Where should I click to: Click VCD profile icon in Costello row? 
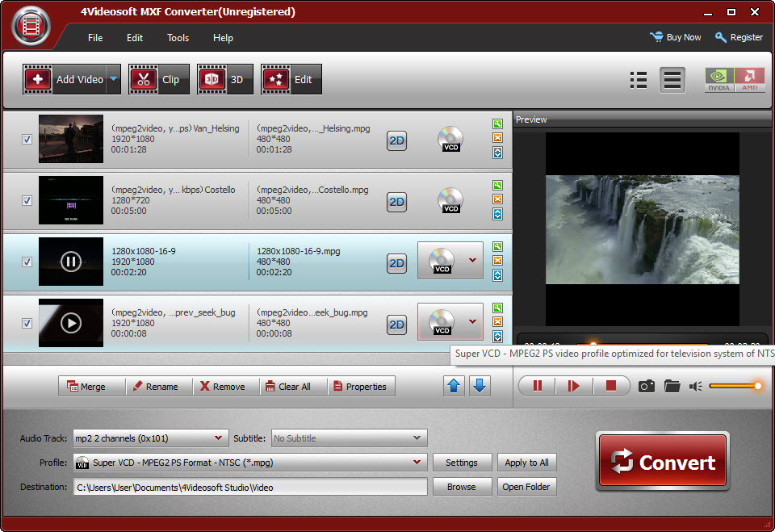click(x=450, y=200)
